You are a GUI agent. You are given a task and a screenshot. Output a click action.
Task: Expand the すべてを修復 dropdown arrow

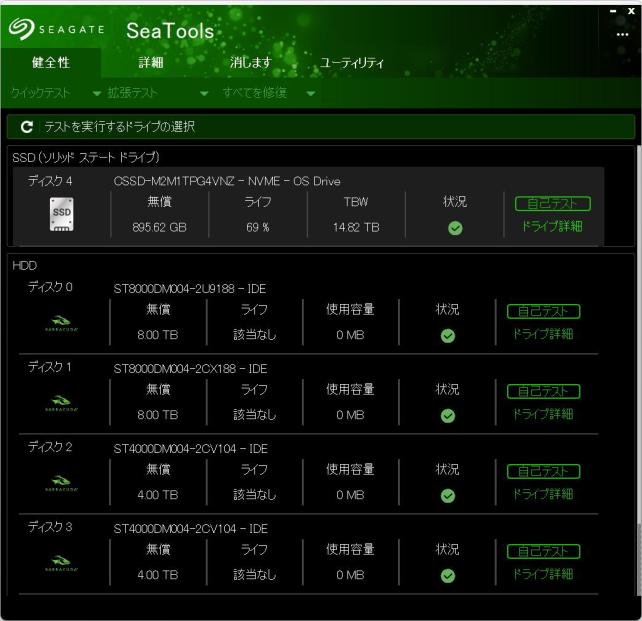[x=311, y=94]
